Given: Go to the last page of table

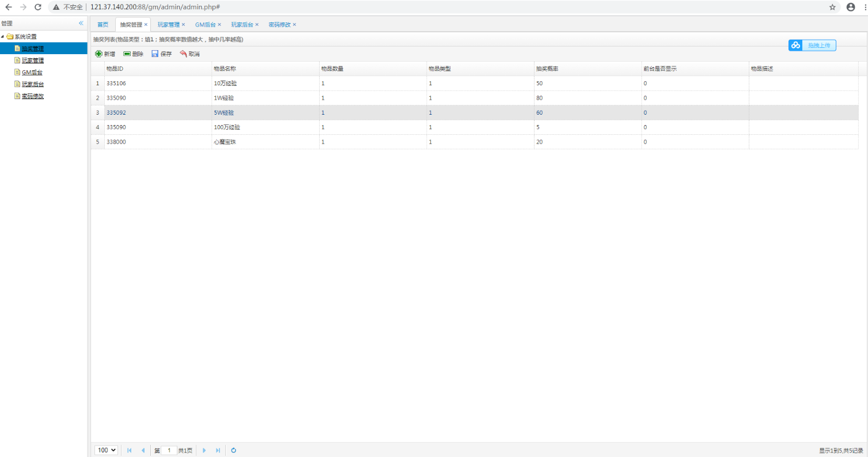Looking at the screenshot, I should pyautogui.click(x=218, y=450).
